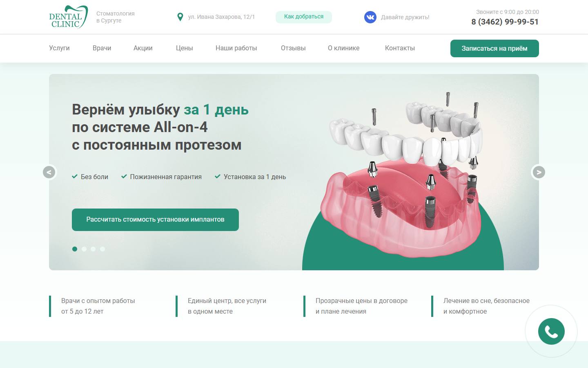Click the Врачи с опытом работы text
This screenshot has height=368, width=588.
click(98, 301)
